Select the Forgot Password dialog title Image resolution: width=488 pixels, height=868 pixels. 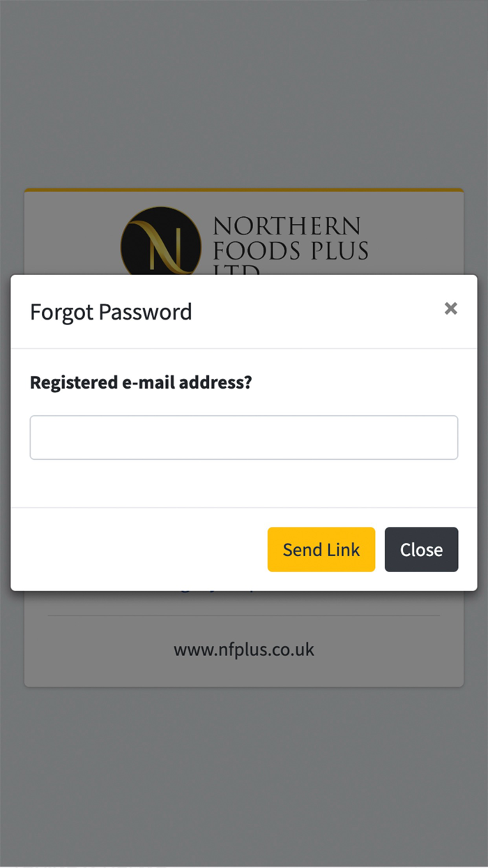pyautogui.click(x=110, y=312)
